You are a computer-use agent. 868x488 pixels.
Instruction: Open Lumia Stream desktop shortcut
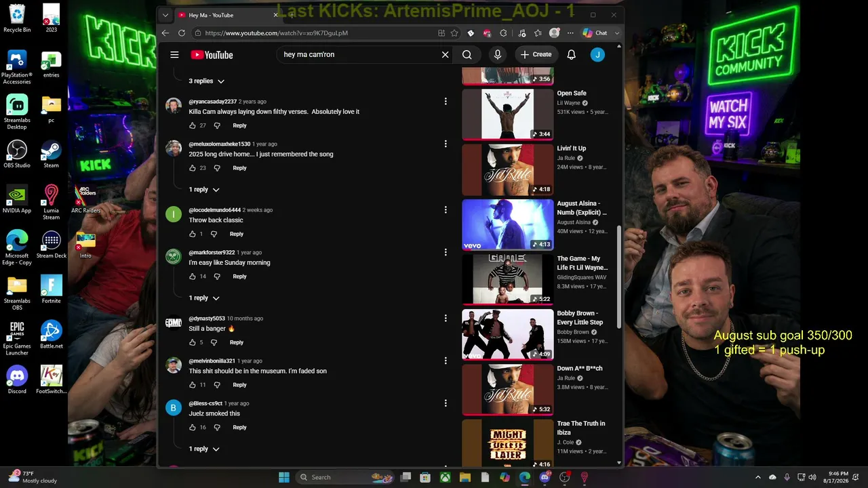coord(51,202)
